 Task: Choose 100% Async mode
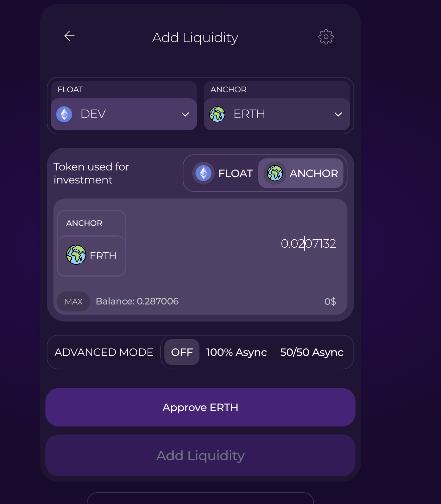coord(236,352)
